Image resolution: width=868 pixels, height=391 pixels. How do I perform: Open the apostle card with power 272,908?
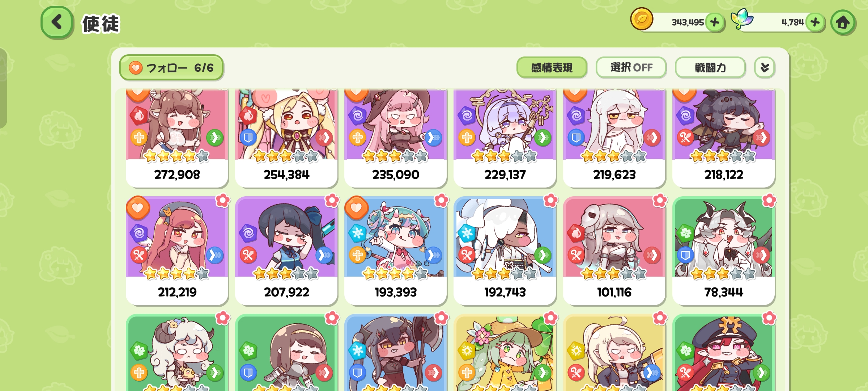[x=177, y=138]
